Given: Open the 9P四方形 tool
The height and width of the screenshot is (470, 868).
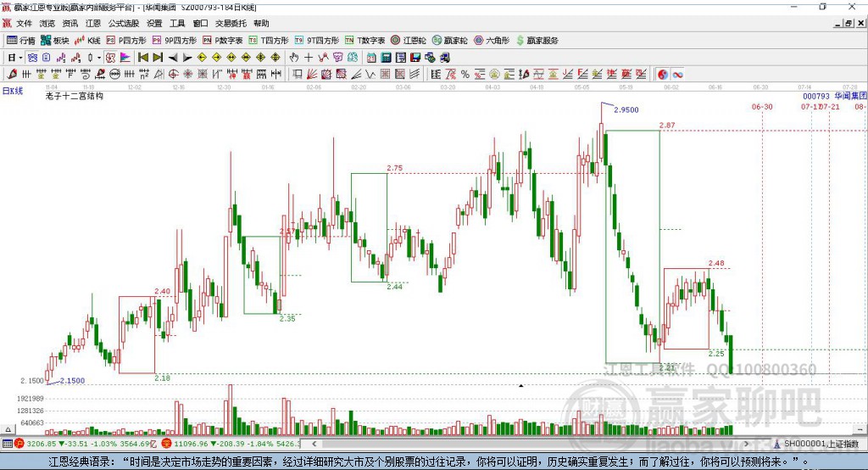Looking at the screenshot, I should pos(175,41).
